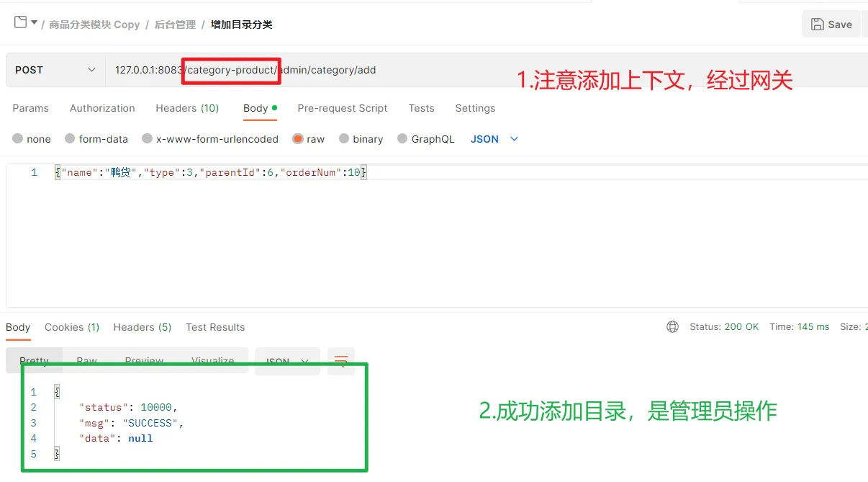
Task: Open the 后台管理 breadcrumb link
Action: click(175, 24)
